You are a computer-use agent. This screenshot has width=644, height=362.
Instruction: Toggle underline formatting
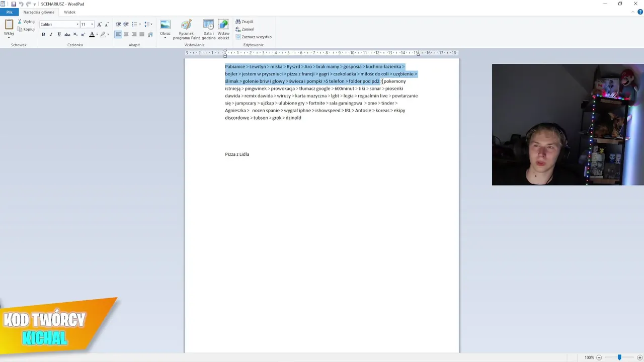[59, 35]
